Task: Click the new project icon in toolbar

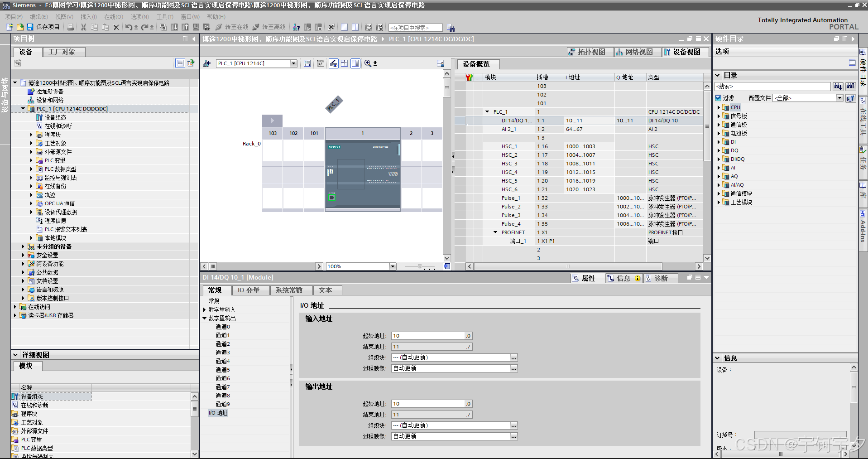Action: (x=10, y=27)
